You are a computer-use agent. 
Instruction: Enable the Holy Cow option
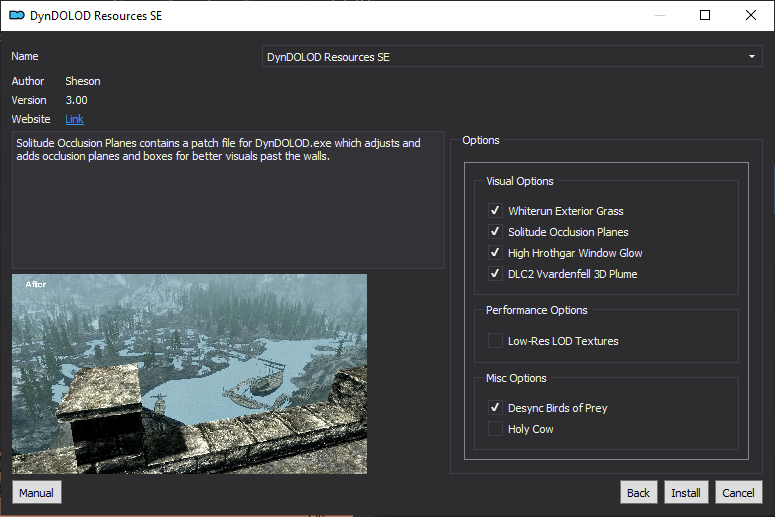click(x=495, y=429)
